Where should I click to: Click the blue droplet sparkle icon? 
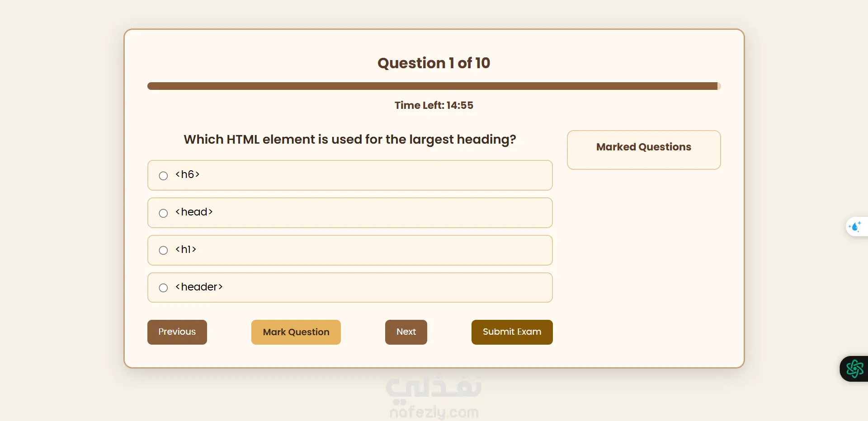click(855, 226)
